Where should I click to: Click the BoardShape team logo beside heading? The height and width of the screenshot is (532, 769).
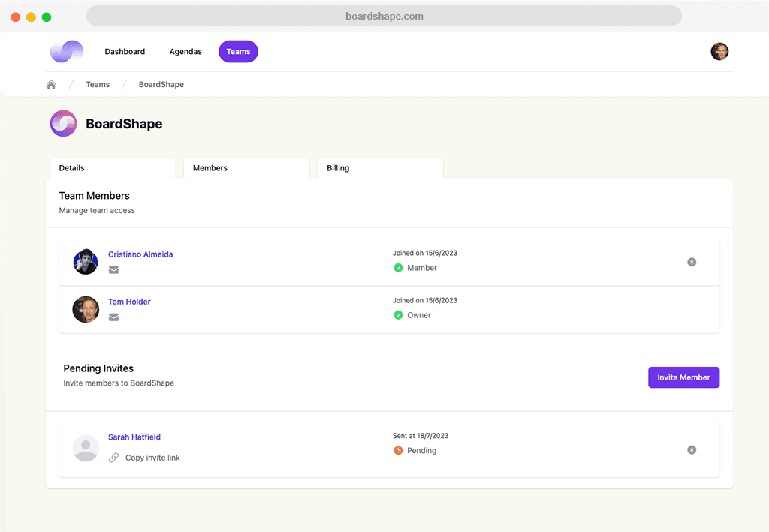pyautogui.click(x=63, y=124)
